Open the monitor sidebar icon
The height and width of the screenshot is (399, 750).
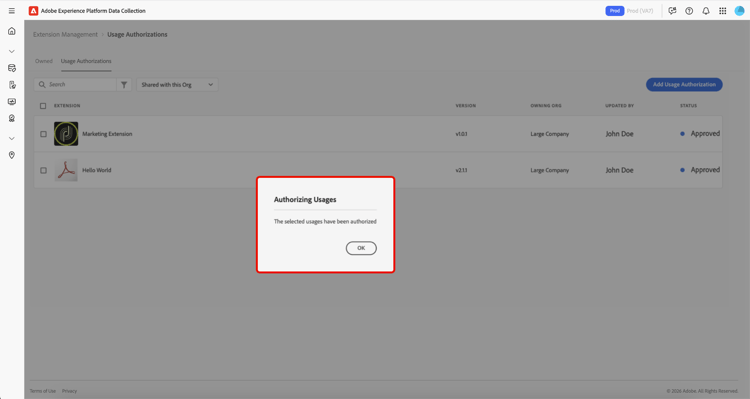pyautogui.click(x=11, y=101)
